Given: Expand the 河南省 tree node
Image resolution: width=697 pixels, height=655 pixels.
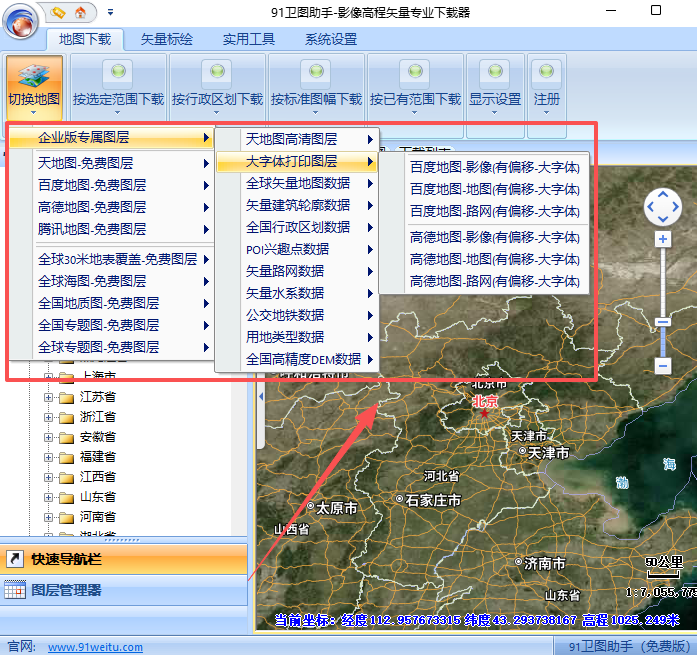Looking at the screenshot, I should [48, 517].
